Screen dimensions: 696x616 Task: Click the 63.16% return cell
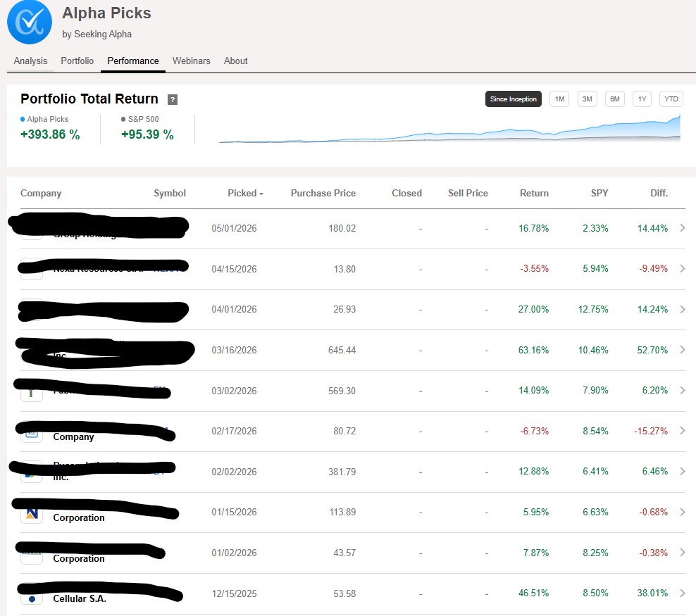coord(533,350)
